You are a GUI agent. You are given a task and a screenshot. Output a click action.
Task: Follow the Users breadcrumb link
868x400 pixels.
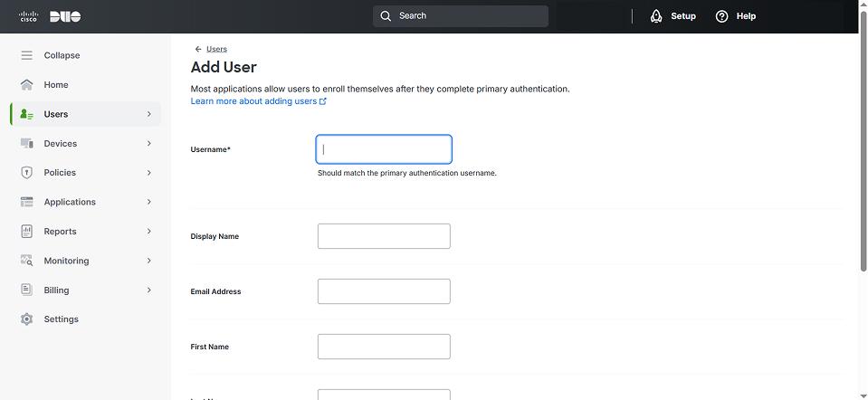(216, 49)
